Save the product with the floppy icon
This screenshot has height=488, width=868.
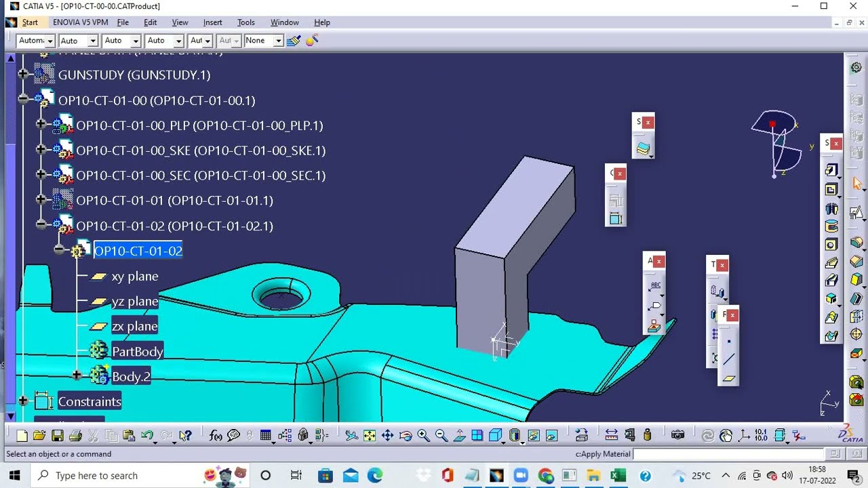(x=58, y=436)
